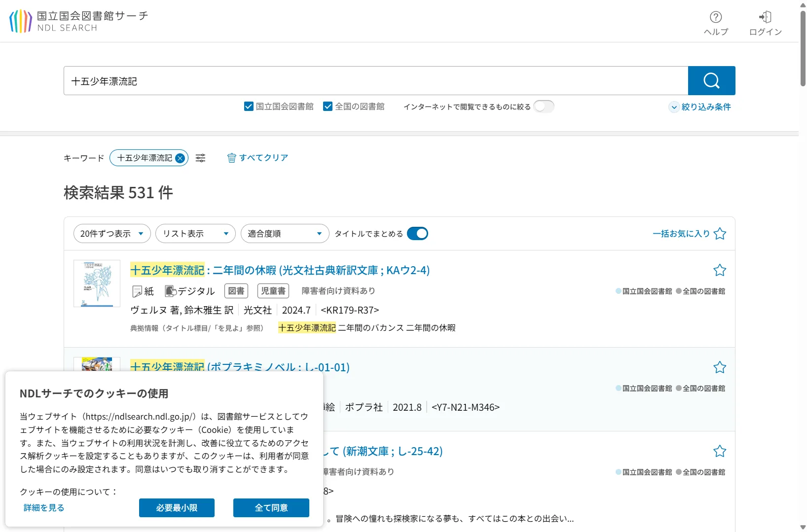
Task: Run search with the magnifier button
Action: (x=711, y=80)
